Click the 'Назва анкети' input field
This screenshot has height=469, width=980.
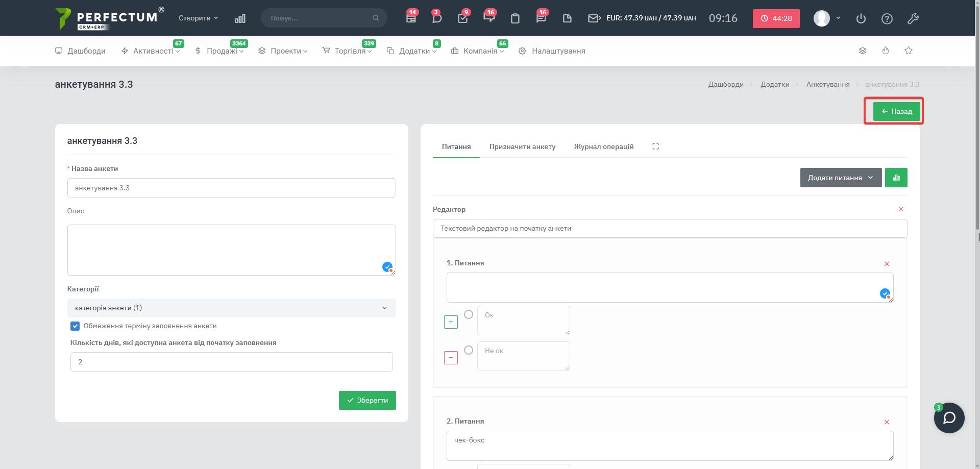coord(231,188)
